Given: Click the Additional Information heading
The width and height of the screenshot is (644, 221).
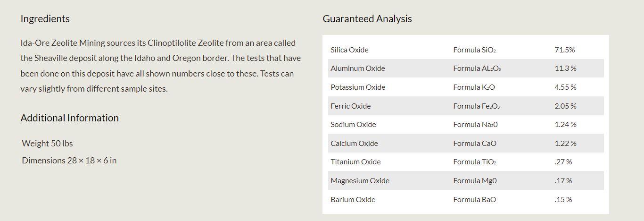Looking at the screenshot, I should (x=69, y=118).
